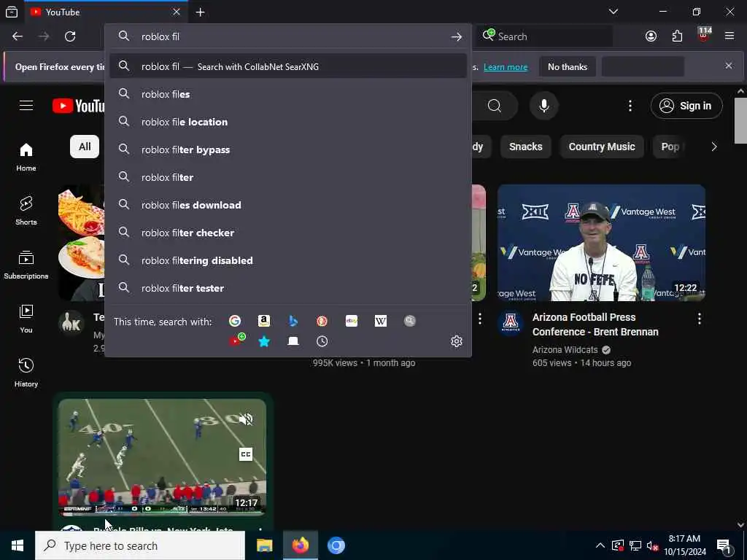Search history using the clock icon

tap(322, 341)
